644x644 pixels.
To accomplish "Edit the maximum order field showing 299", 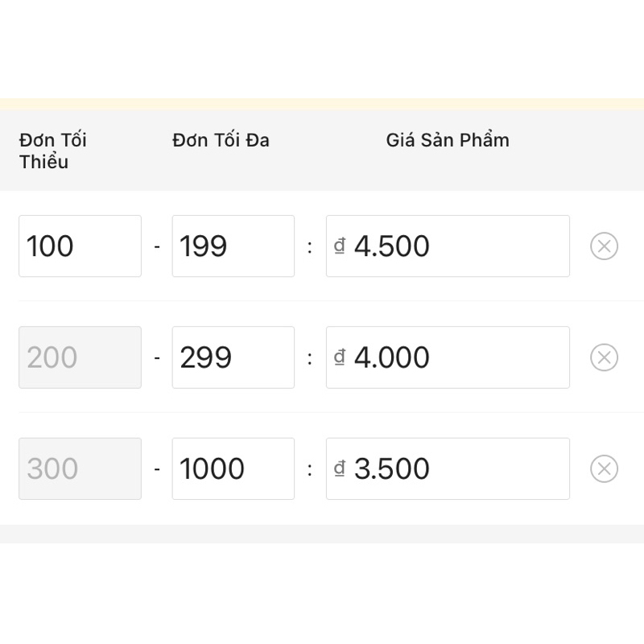I will click(233, 357).
